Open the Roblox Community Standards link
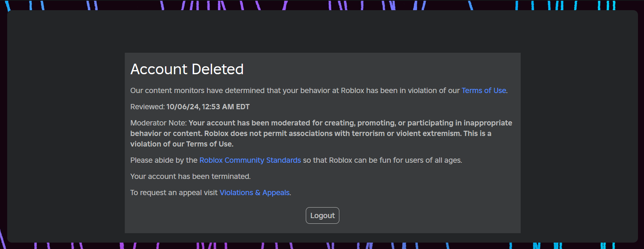 coord(250,160)
